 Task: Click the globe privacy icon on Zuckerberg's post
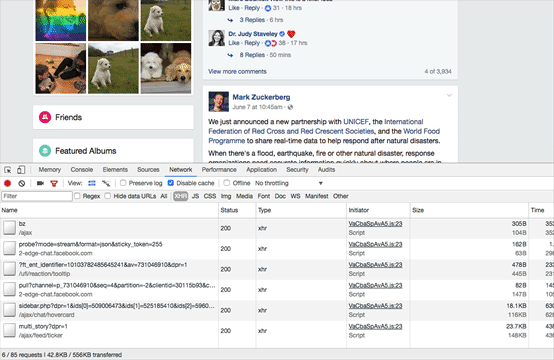290,107
